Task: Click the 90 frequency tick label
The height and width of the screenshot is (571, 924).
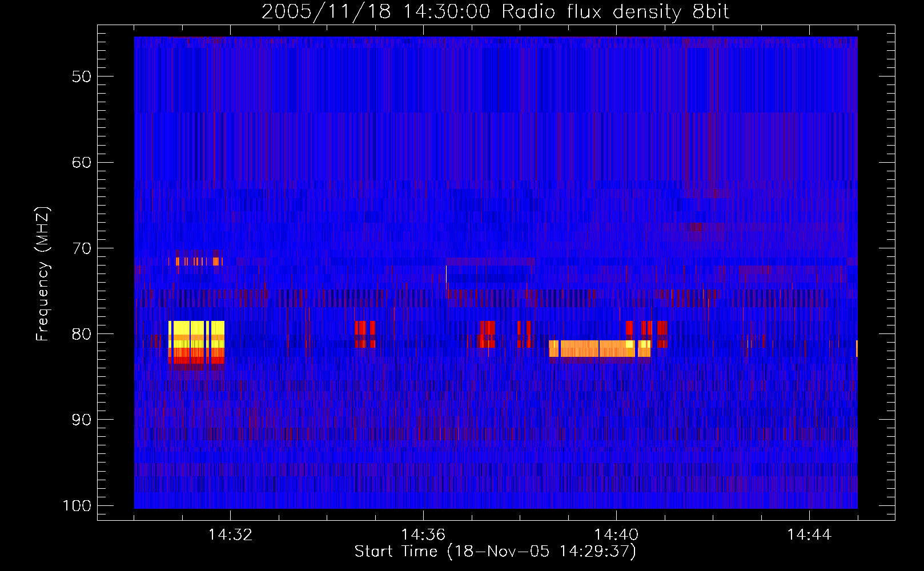Action: click(x=82, y=420)
